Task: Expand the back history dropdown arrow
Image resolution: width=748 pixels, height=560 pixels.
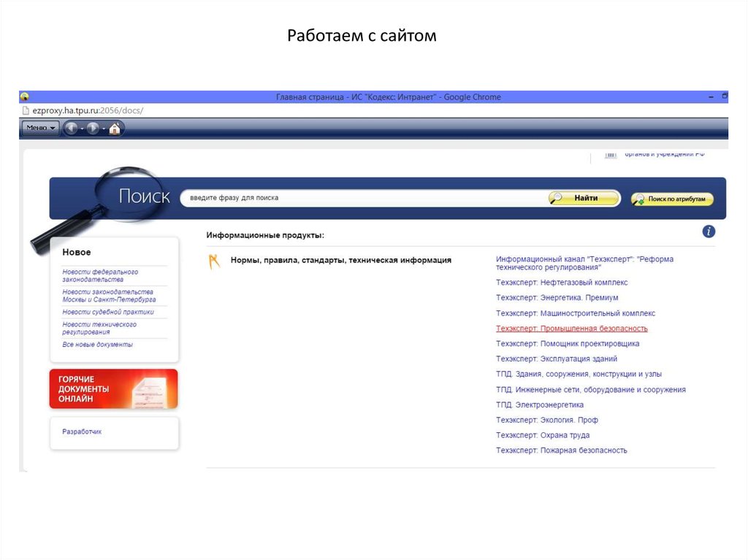Action: 82,129
